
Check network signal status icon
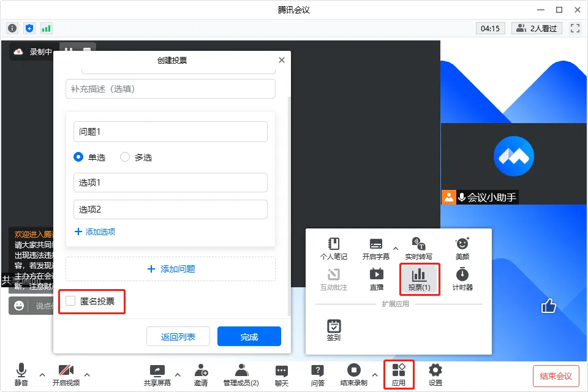46,28
